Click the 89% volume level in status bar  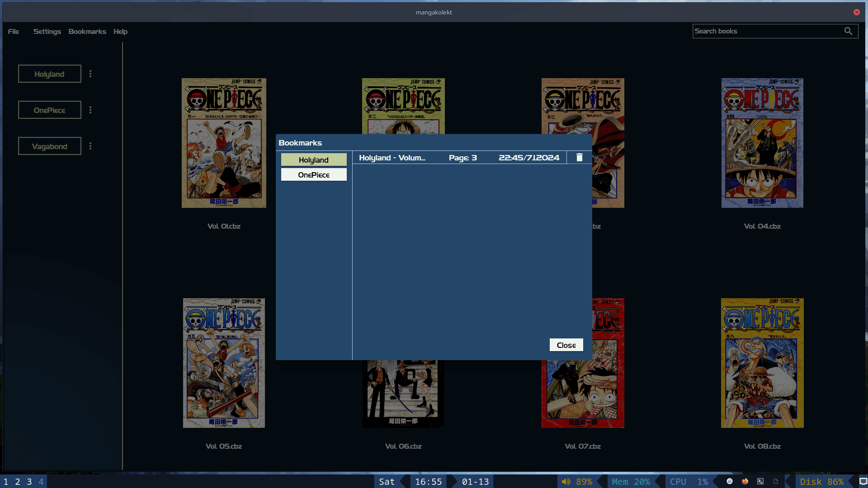[584, 482]
